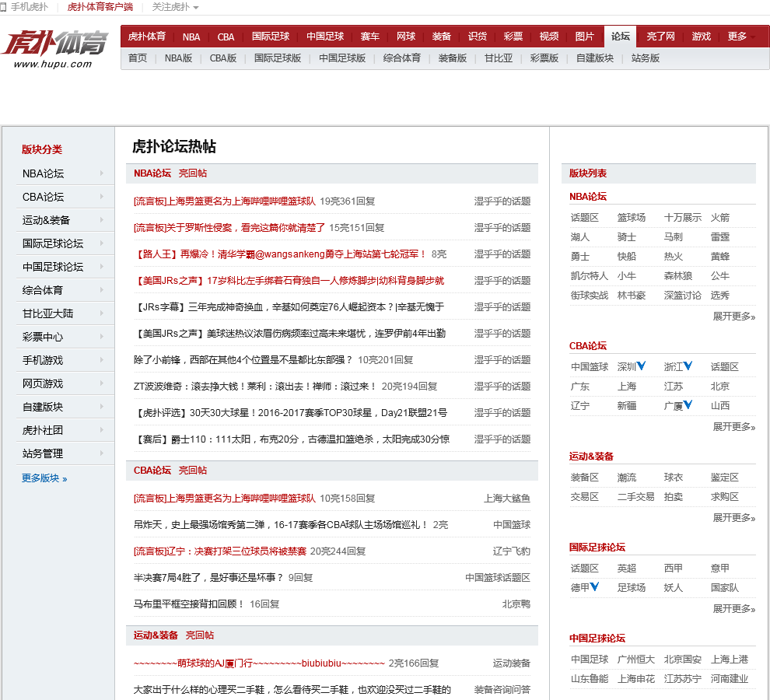Go to 中国足球 in red navbar
The width and height of the screenshot is (770, 700).
point(325,37)
